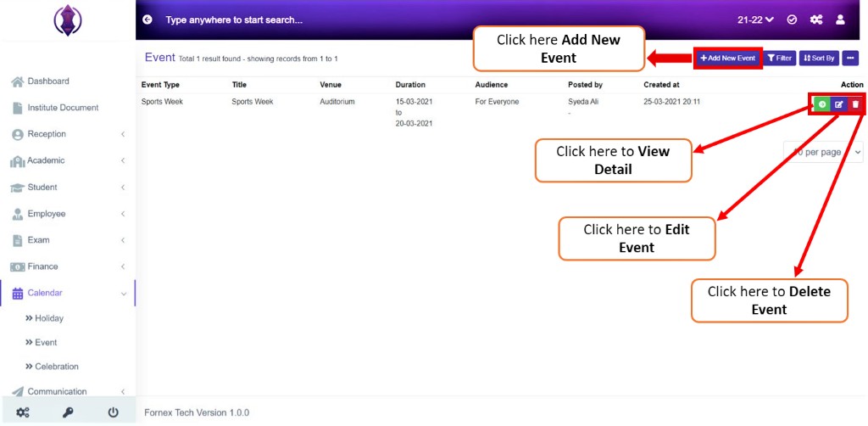The image size is (868, 426).
Task: Open the more options ellipsis button
Action: point(851,59)
